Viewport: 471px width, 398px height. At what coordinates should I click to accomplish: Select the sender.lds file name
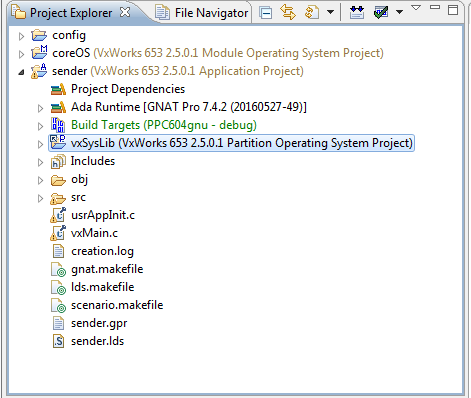coord(97,341)
